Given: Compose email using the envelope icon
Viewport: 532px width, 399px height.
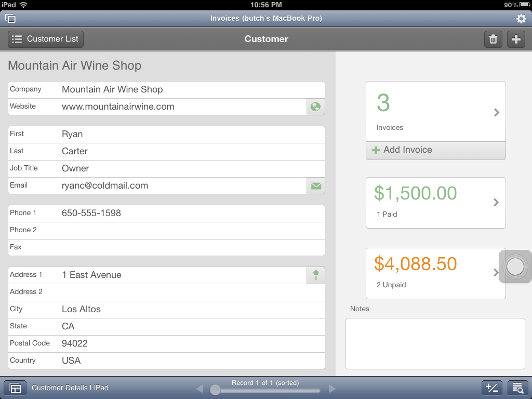Looking at the screenshot, I should [x=315, y=185].
